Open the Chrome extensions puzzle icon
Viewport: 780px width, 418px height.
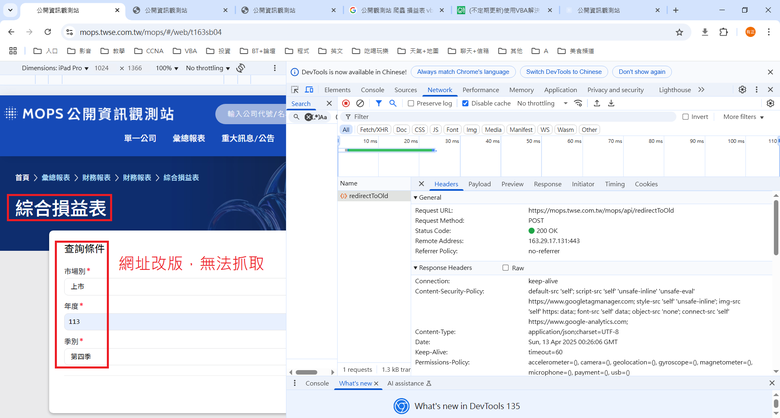tap(723, 32)
